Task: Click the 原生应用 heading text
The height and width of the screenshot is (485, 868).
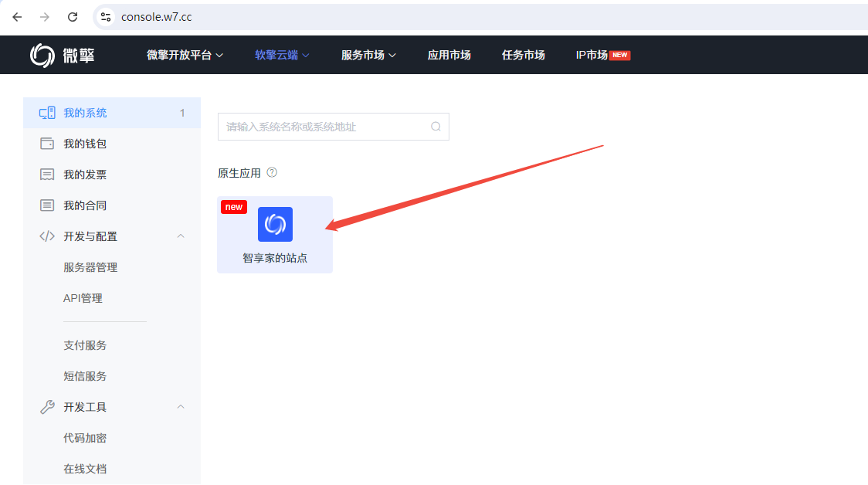Action: point(239,173)
